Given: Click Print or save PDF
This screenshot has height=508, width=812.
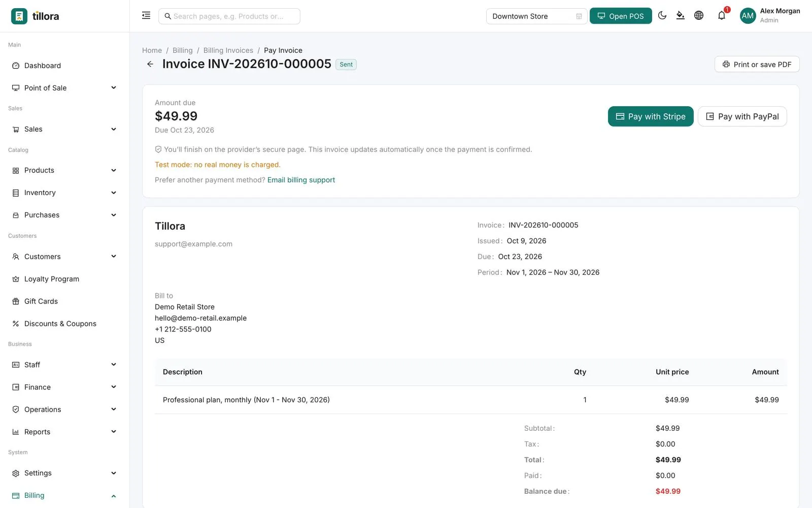Looking at the screenshot, I should (757, 64).
